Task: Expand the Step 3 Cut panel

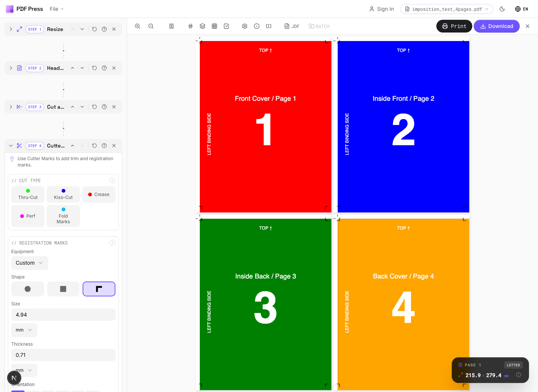Action: coord(11,107)
